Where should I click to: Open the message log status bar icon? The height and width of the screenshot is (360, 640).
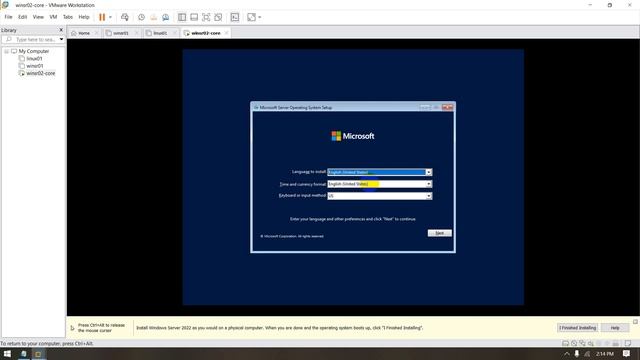click(628, 343)
